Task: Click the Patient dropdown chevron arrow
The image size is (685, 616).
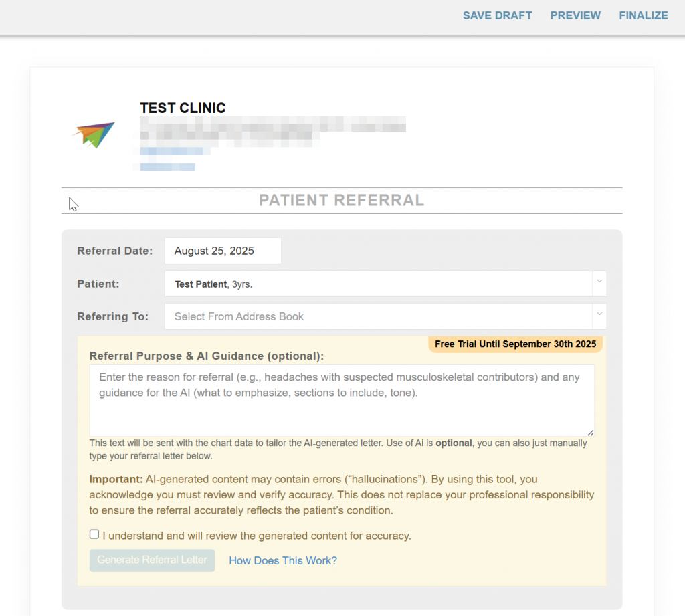Action: pos(599,282)
